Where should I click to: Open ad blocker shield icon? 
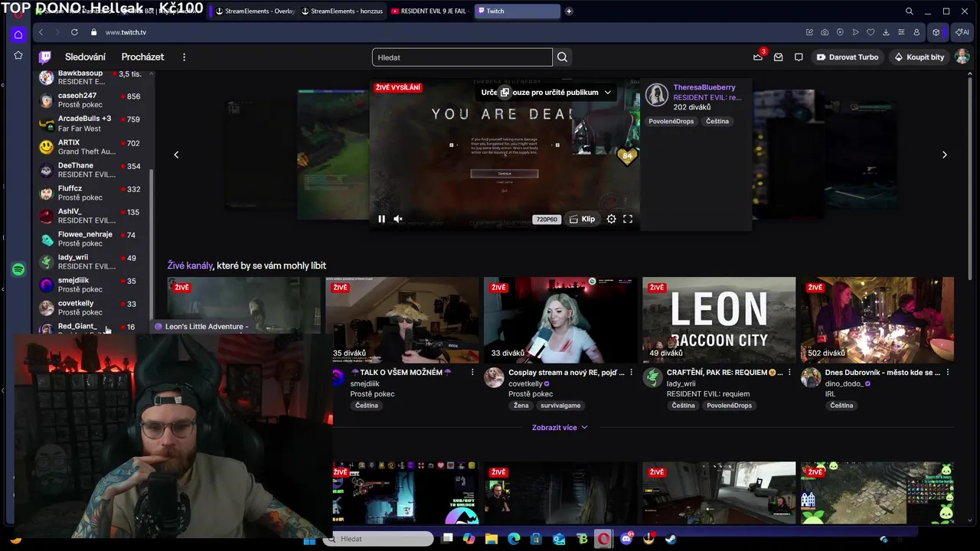click(x=840, y=32)
